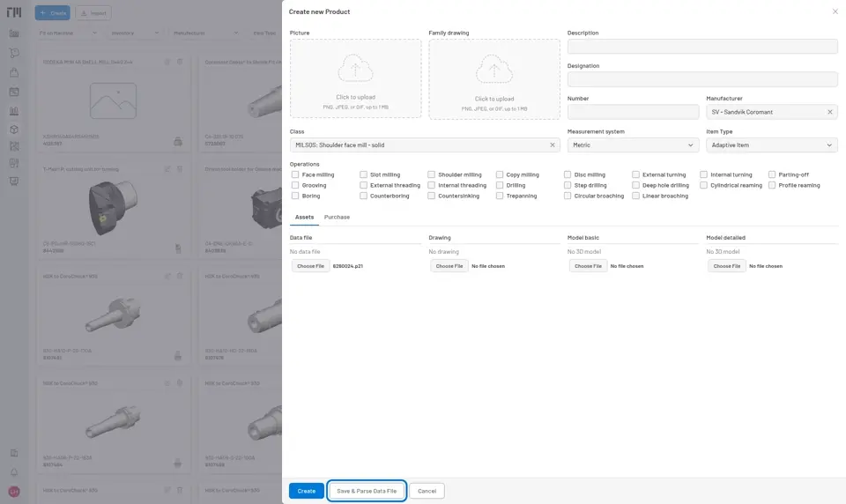Viewport: 846px width, 504px height.
Task: Toggle the Parting-off checkbox
Action: 772,174
